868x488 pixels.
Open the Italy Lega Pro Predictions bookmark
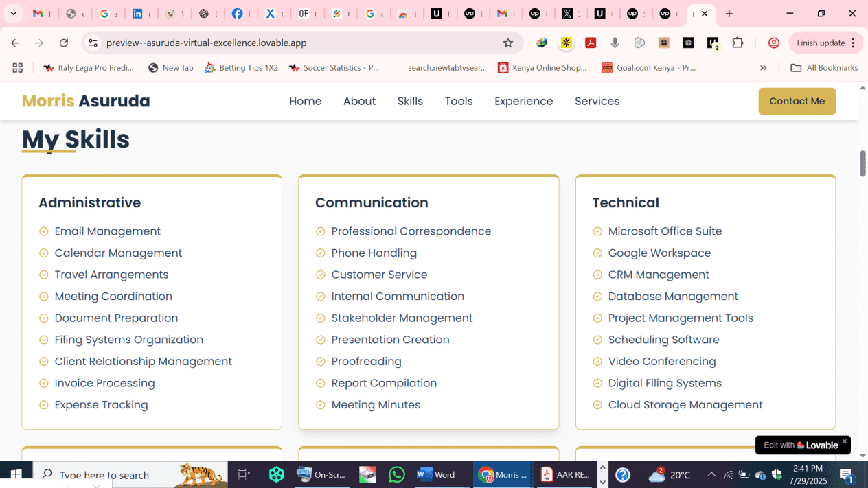tap(89, 67)
